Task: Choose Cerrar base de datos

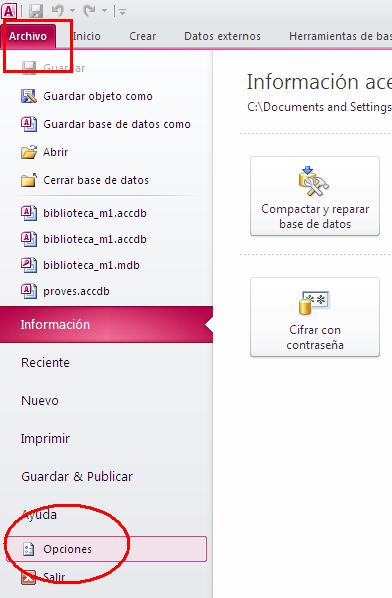Action: (x=96, y=180)
